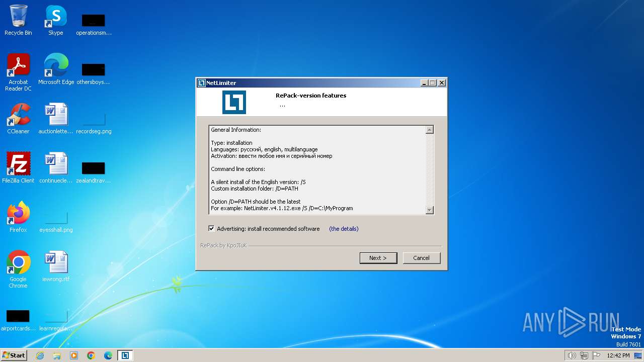Screen dimensions: 644x362
Task: Open the Recycle Bin desktop icon
Action: coord(18,20)
